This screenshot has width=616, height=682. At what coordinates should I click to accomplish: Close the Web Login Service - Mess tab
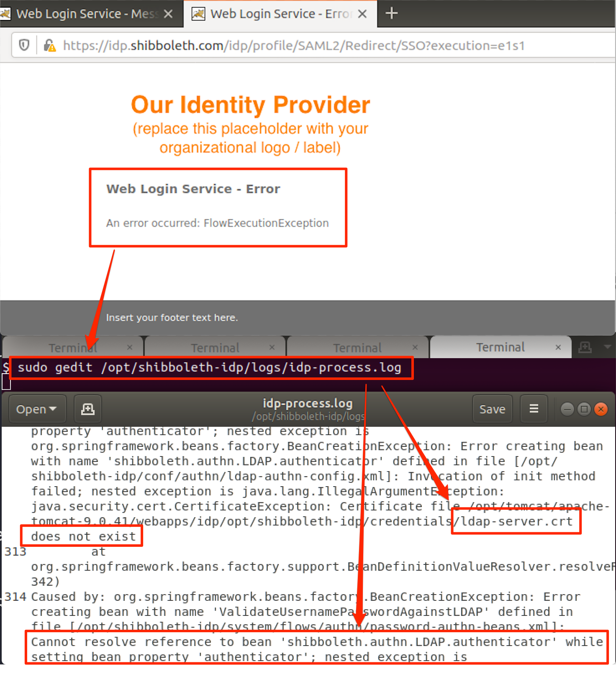[168, 14]
